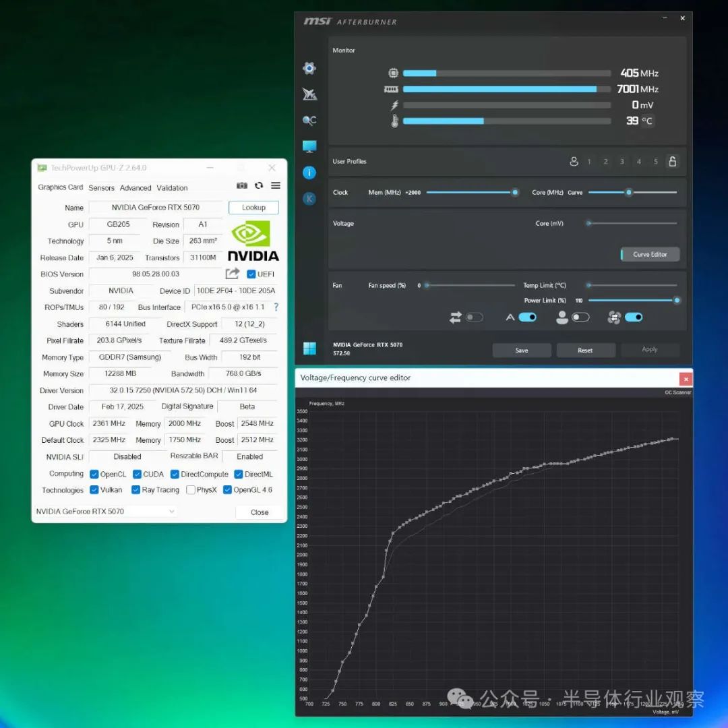The height and width of the screenshot is (728, 728).
Task: Close the Voltage/Frequency curve editor window
Action: pos(686,379)
